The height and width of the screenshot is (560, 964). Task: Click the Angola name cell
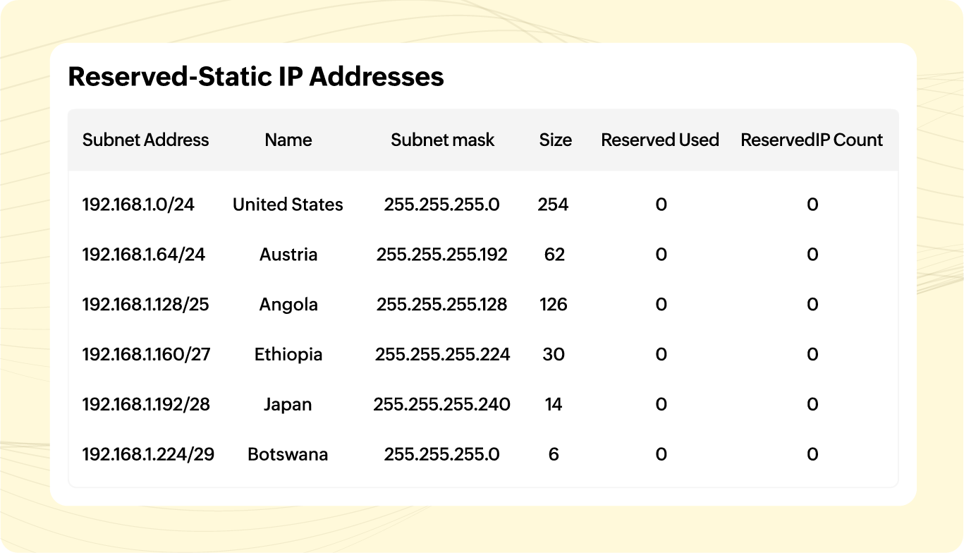(x=288, y=305)
